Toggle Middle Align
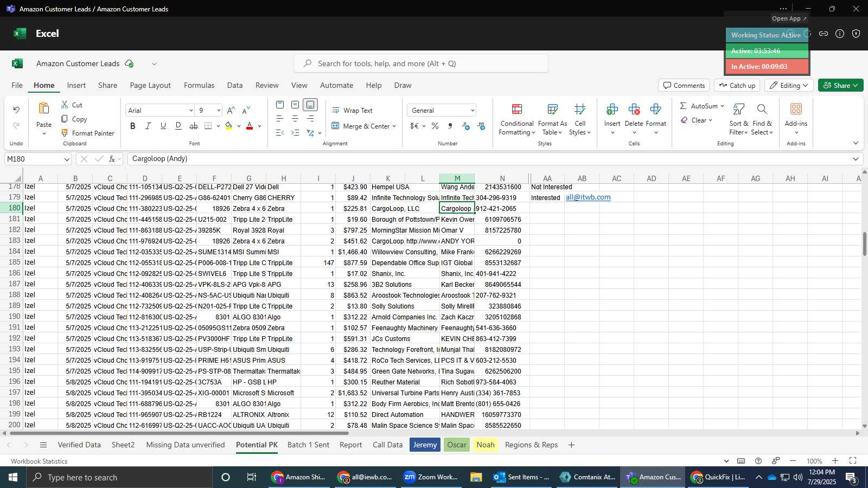This screenshot has height=488, width=868. coord(295,105)
